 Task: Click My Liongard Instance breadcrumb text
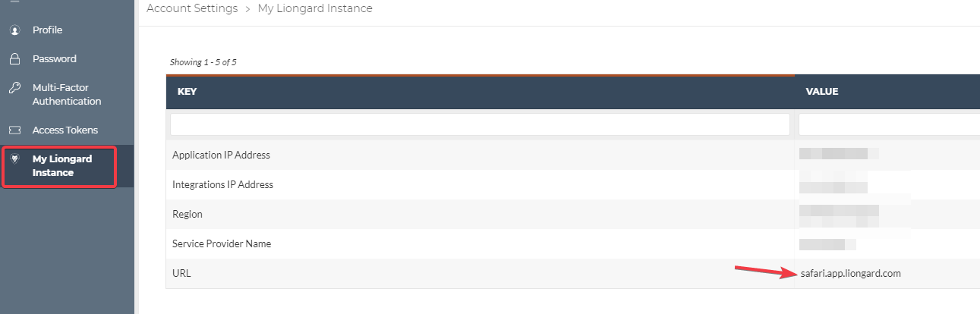(x=315, y=9)
